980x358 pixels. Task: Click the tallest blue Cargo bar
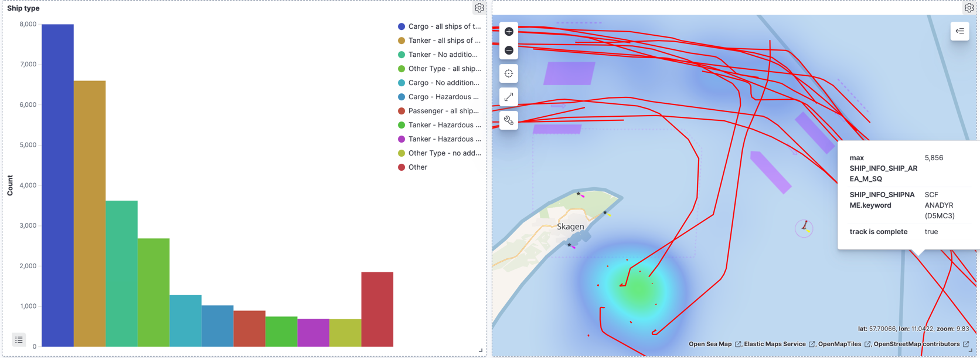point(57,185)
